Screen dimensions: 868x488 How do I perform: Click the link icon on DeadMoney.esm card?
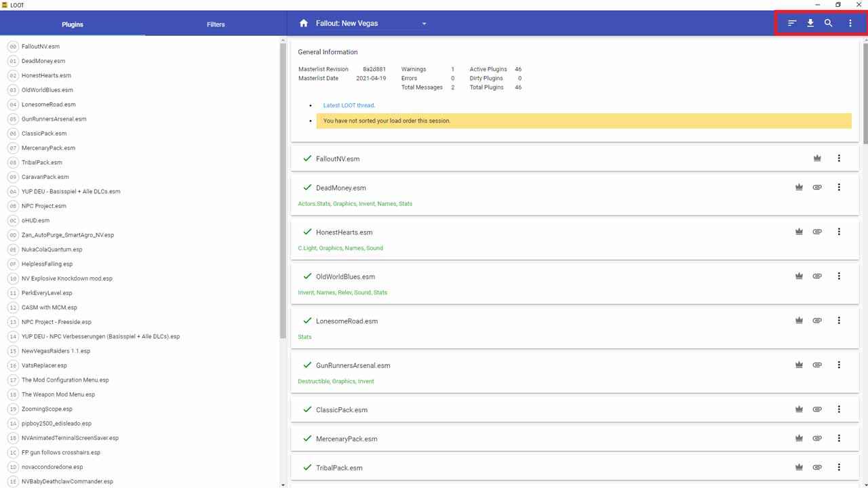point(817,188)
